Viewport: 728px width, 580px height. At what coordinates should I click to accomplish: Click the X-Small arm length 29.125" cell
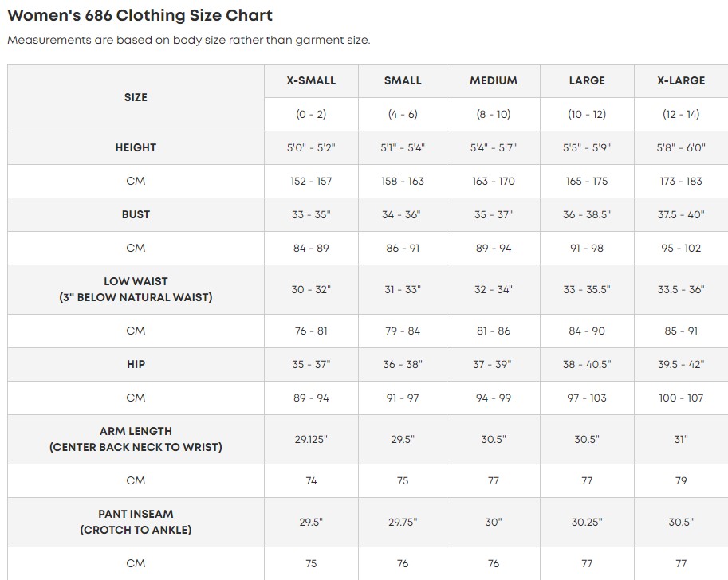click(x=311, y=439)
